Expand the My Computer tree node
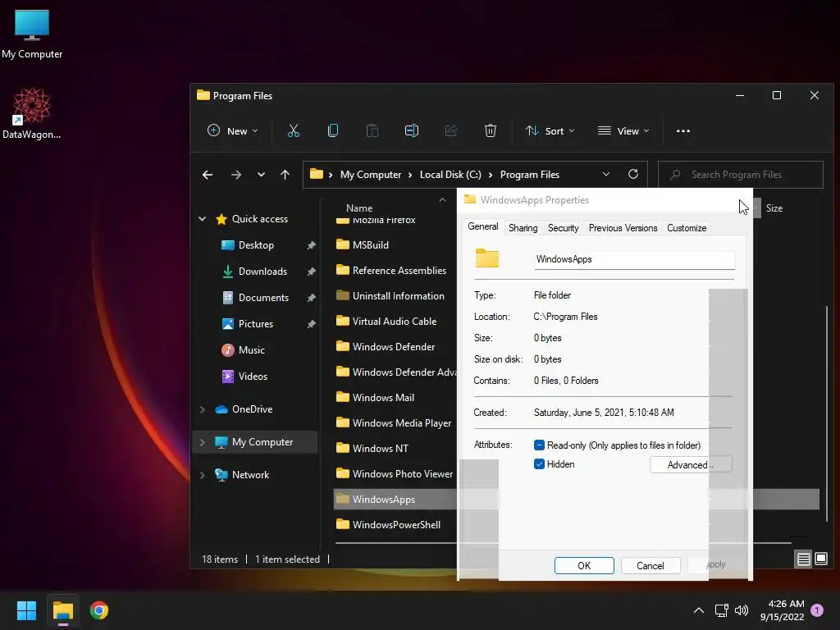 (x=203, y=442)
